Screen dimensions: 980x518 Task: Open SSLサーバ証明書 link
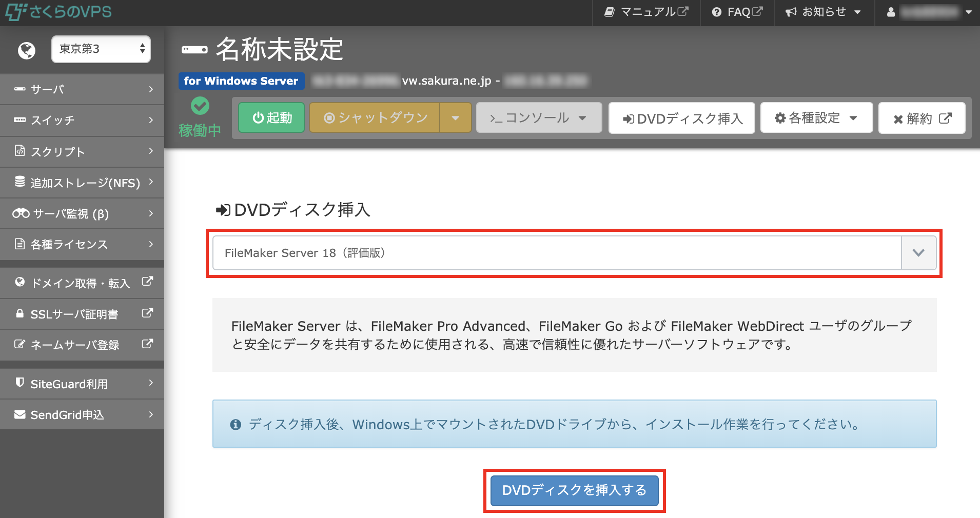82,314
